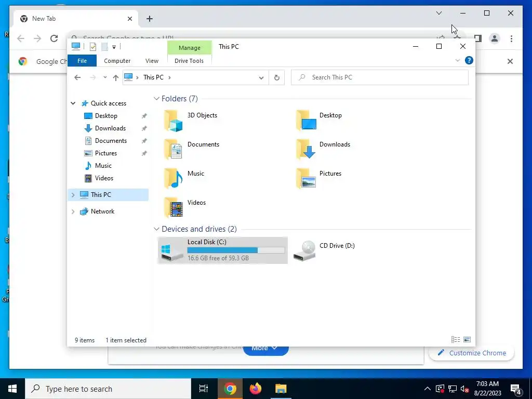The height and width of the screenshot is (399, 532).
Task: Click the muted volume tray icon
Action: coord(465,389)
